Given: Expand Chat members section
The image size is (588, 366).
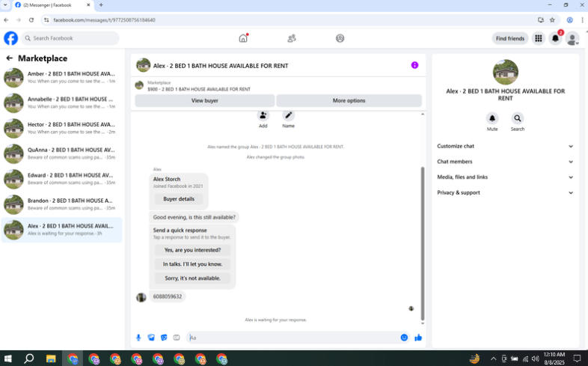Looking at the screenshot, I should click(505, 162).
